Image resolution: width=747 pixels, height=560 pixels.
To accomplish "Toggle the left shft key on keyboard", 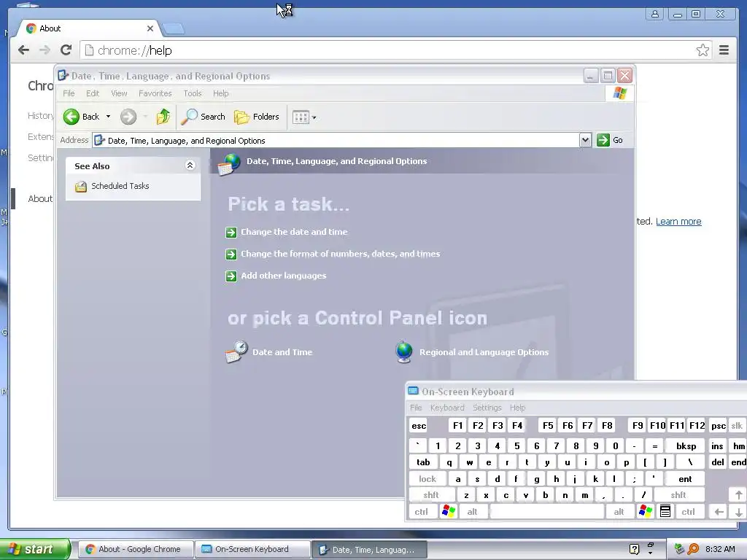I will (x=431, y=495).
